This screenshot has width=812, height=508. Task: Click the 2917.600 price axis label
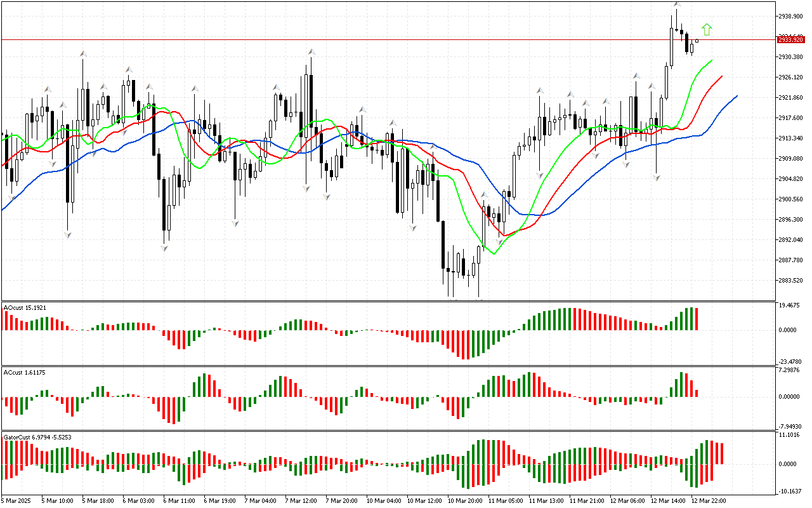tap(791, 118)
